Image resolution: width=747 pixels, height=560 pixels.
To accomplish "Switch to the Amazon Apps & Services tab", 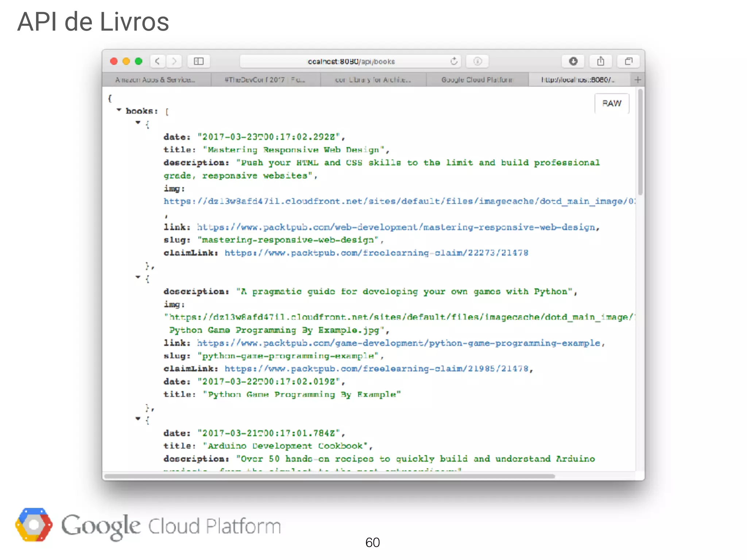I will (x=156, y=80).
